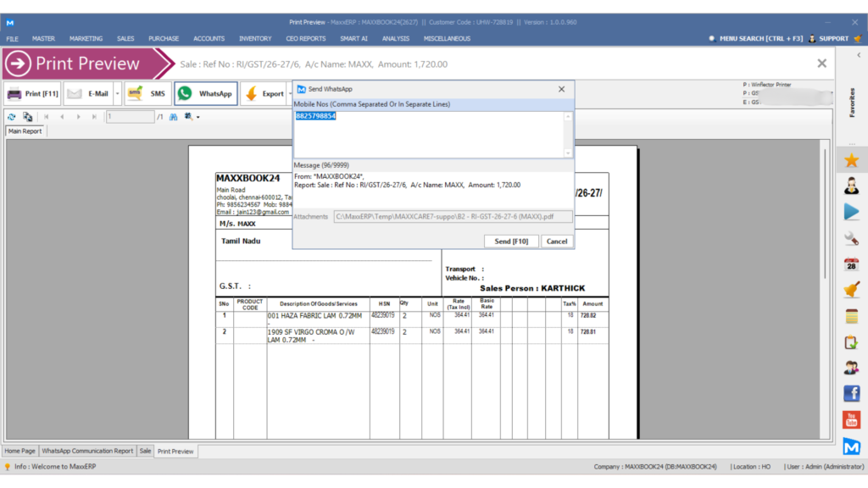Close the Send WhatsApp dialog
The image size is (868, 488).
(x=561, y=89)
